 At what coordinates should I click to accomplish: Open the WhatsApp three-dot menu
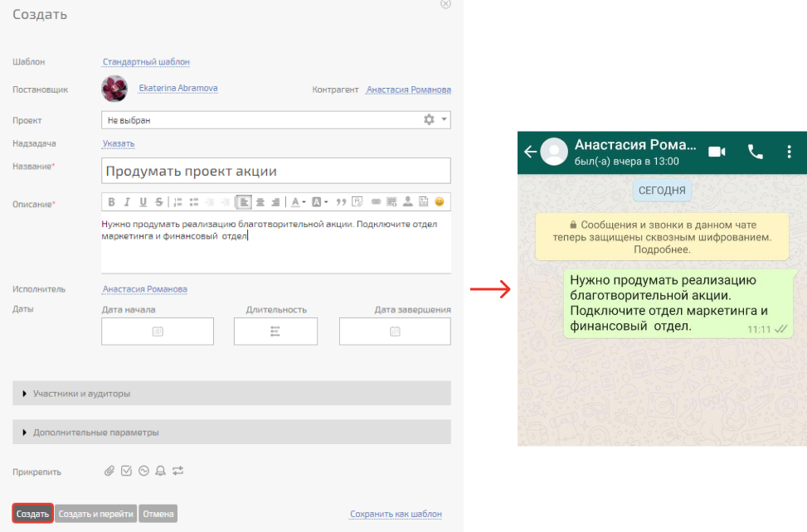coord(789,152)
